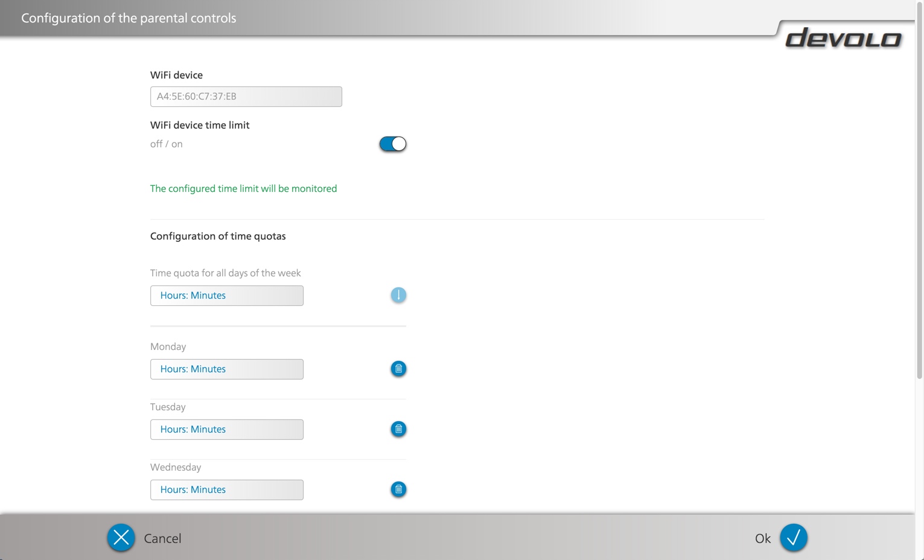Focus the all-days-of-week time quota field
The height and width of the screenshot is (560, 924).
[x=226, y=296]
